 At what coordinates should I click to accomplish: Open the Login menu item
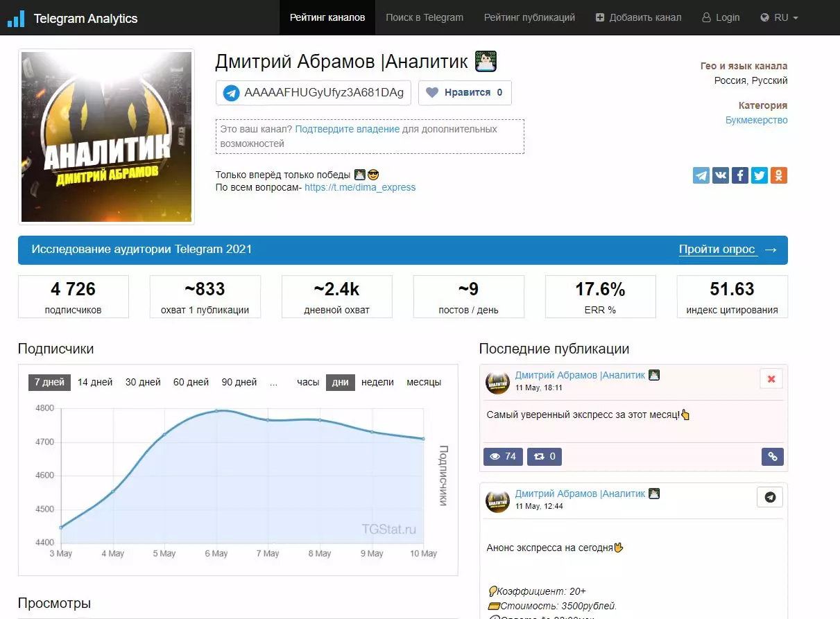[721, 17]
